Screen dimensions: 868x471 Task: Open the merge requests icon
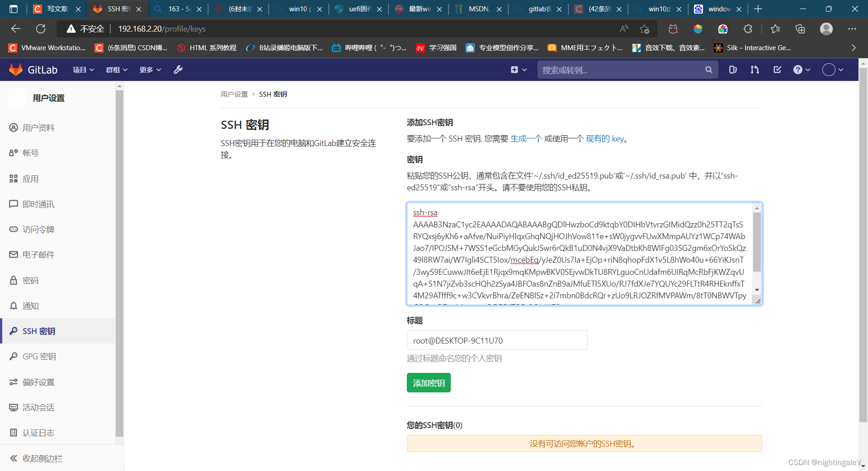[x=755, y=70]
